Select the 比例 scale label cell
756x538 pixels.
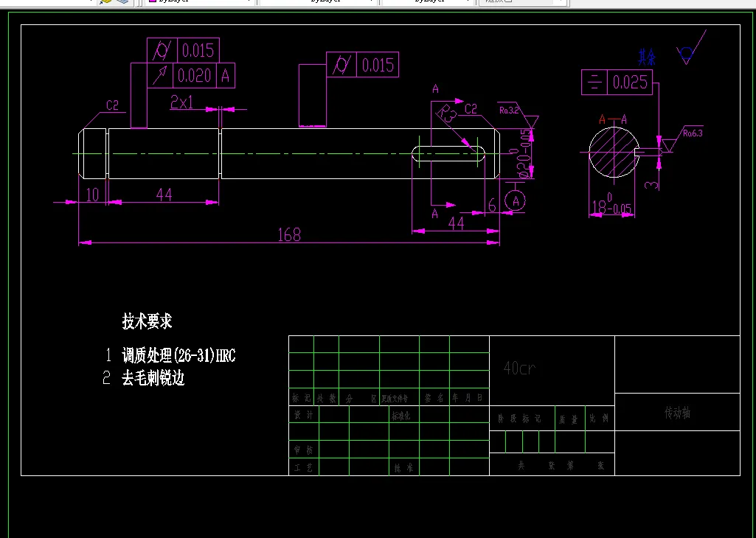coord(600,419)
